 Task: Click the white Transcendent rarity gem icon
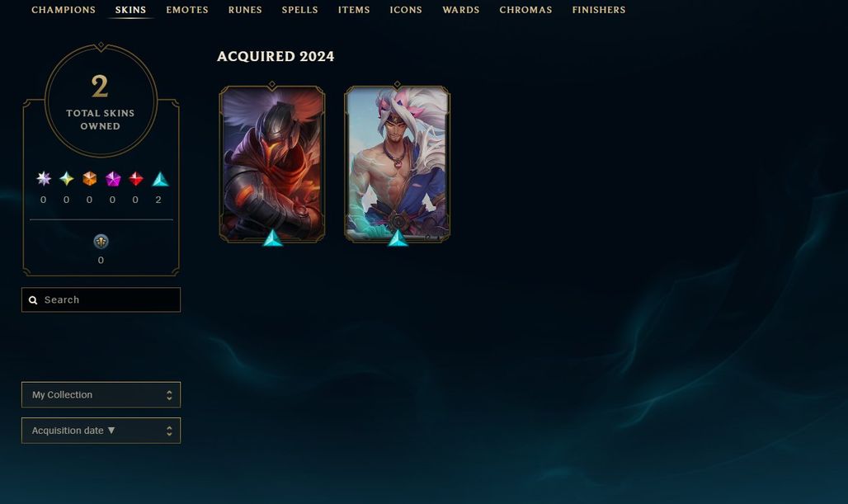coord(43,178)
